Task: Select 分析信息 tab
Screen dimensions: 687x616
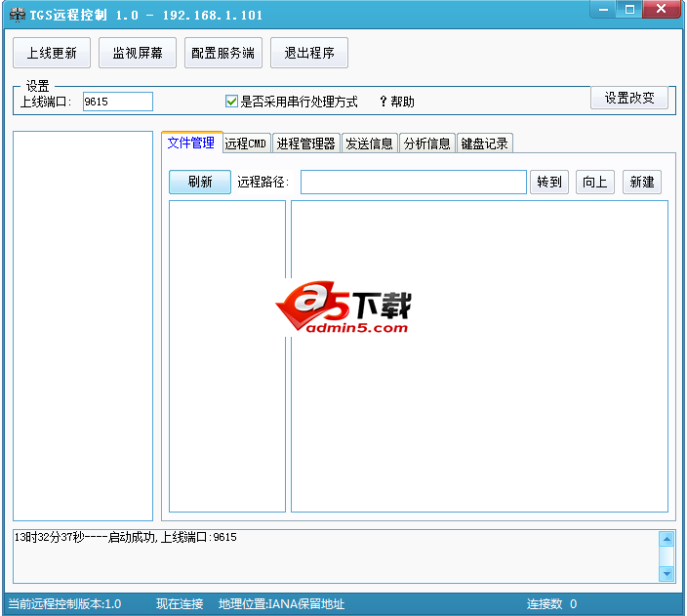Action: pyautogui.click(x=427, y=144)
